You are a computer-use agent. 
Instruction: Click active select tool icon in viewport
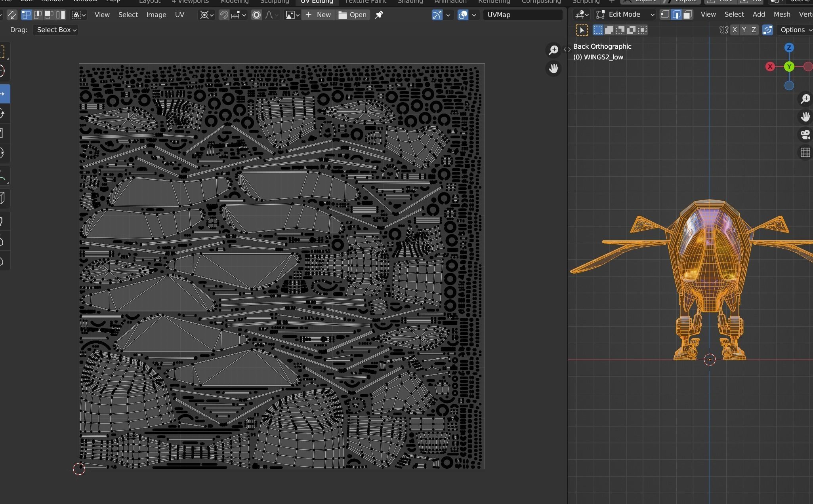(x=582, y=30)
